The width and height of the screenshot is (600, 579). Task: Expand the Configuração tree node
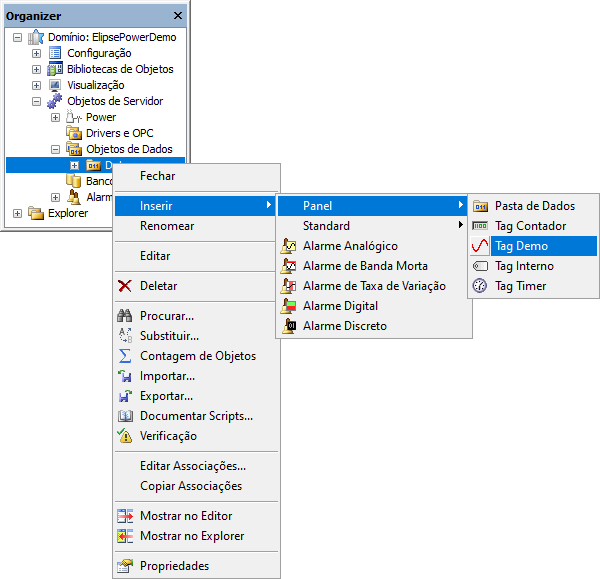37,53
